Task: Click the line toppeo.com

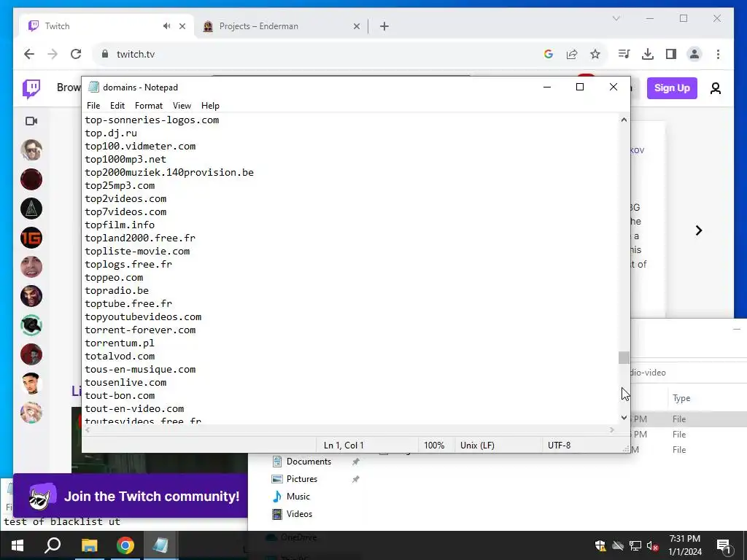Action: pyautogui.click(x=114, y=278)
